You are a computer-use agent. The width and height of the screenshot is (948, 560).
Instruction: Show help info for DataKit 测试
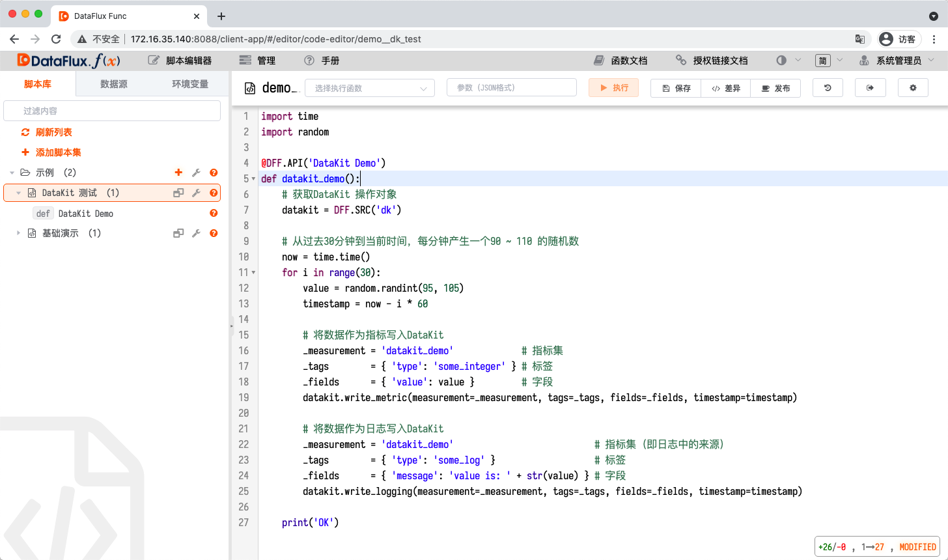(x=214, y=193)
